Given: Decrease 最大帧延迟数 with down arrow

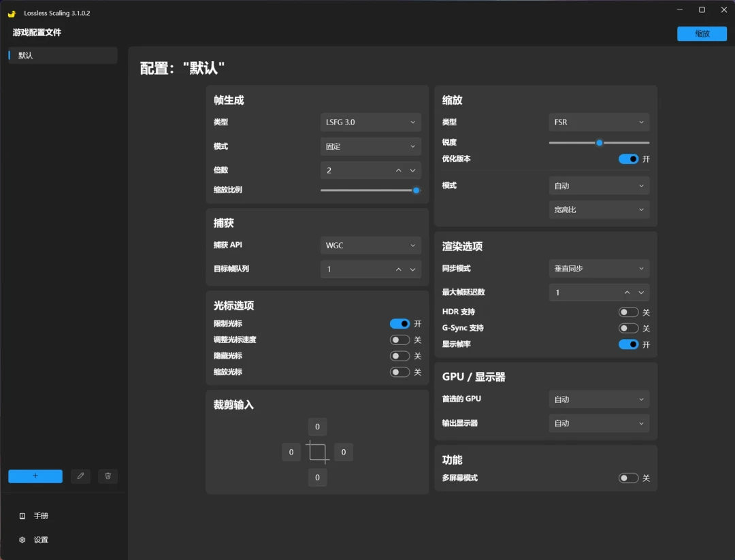Looking at the screenshot, I should pyautogui.click(x=641, y=293).
